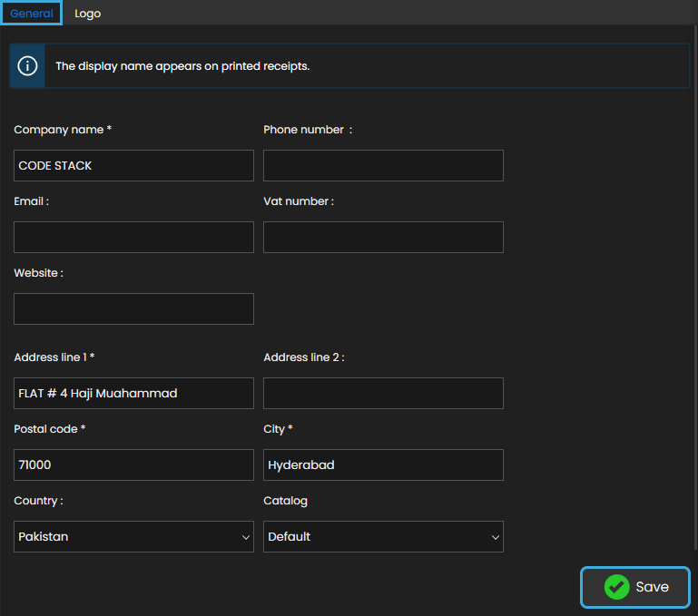Select the Postal code field showing 71000

point(133,465)
